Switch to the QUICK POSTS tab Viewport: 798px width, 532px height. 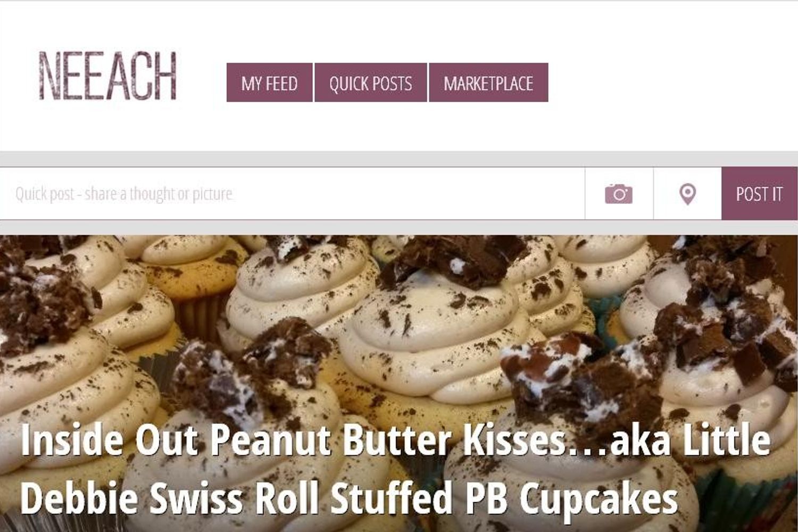coord(370,82)
